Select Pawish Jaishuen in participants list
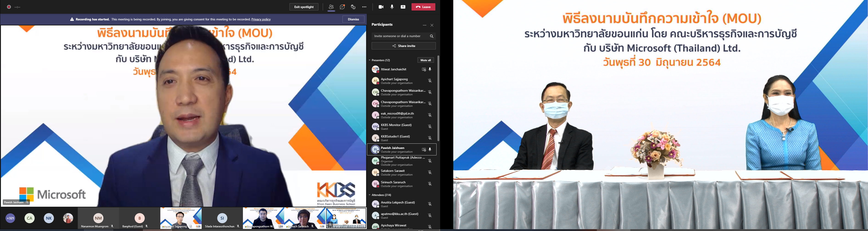868x231 pixels. pos(402,149)
